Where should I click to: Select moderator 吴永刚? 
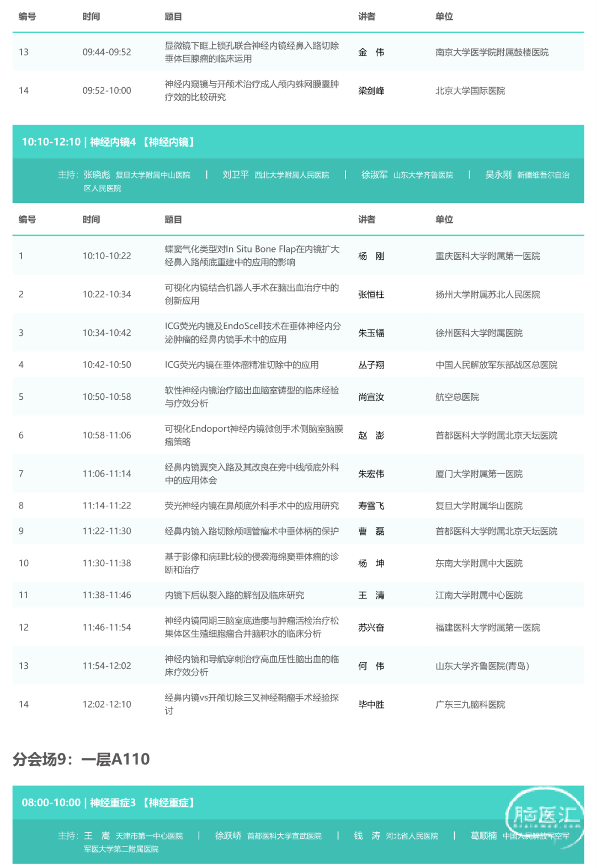pos(498,175)
